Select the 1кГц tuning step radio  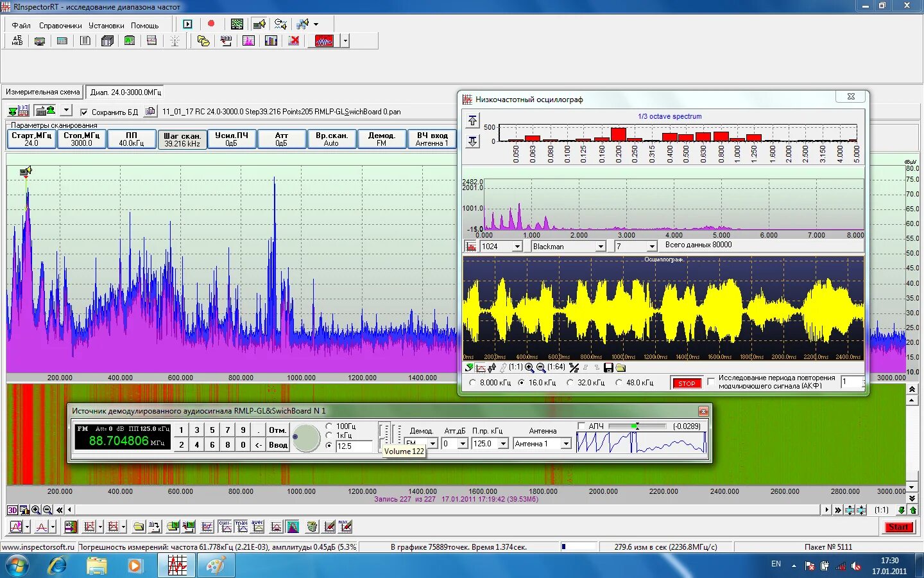tap(329, 435)
